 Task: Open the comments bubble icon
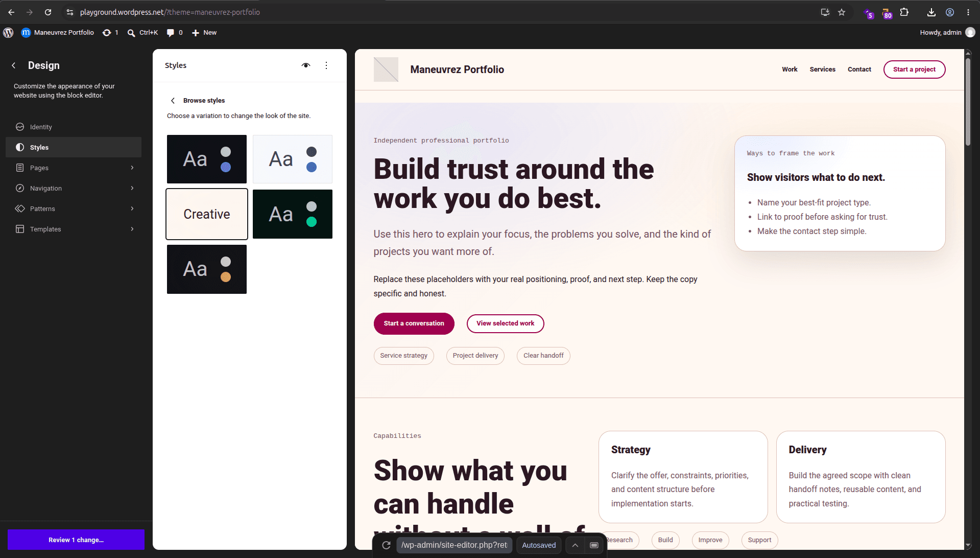(175, 33)
